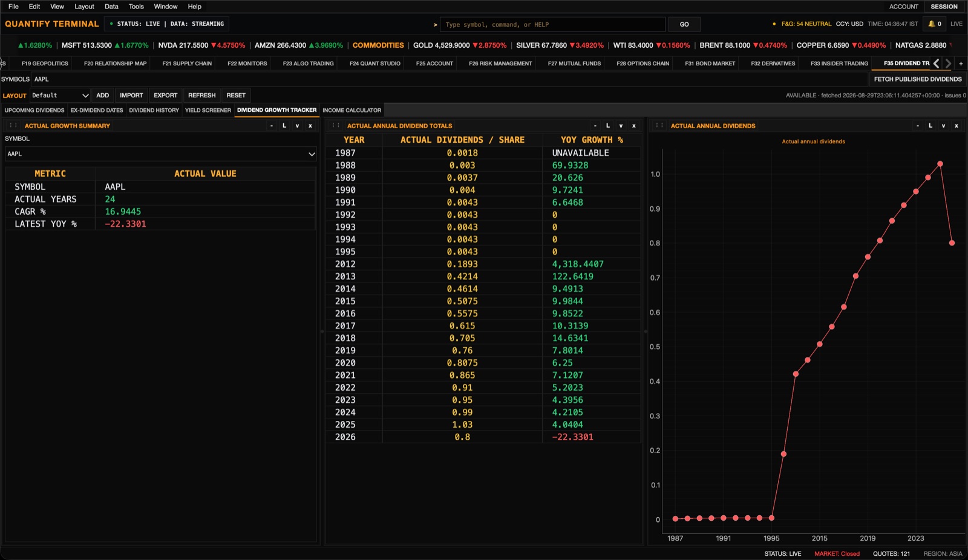
Task: Click the ADD button
Action: coord(103,96)
